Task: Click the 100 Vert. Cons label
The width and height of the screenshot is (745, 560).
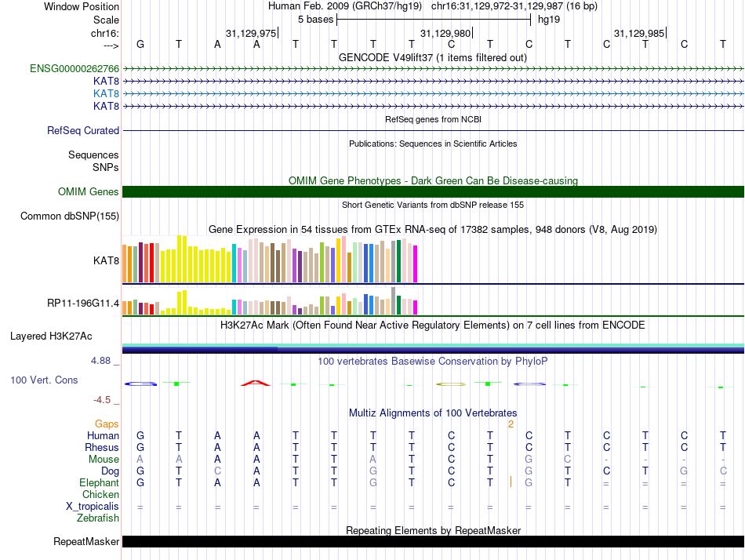Action: (x=44, y=380)
